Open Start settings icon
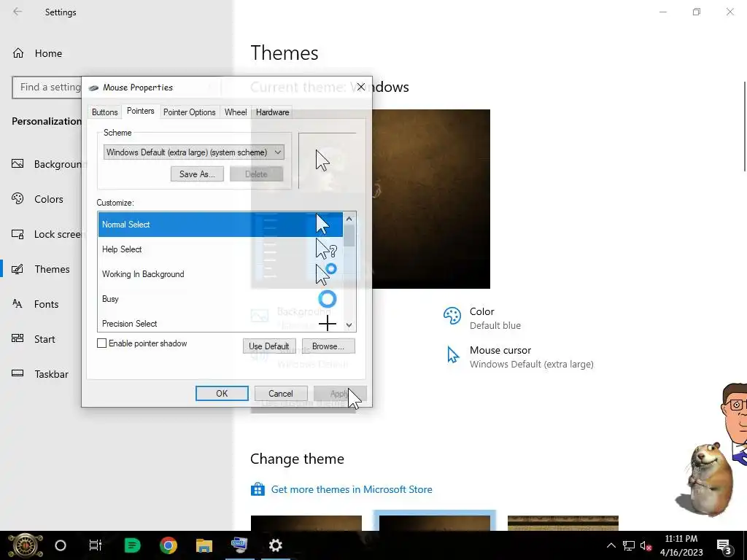The height and width of the screenshot is (560, 747). 18,338
